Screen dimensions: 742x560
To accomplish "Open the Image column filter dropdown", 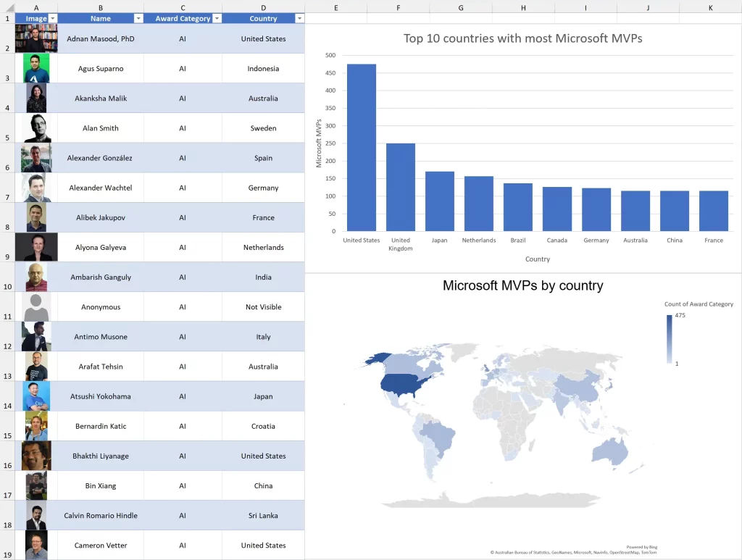I will (52, 18).
